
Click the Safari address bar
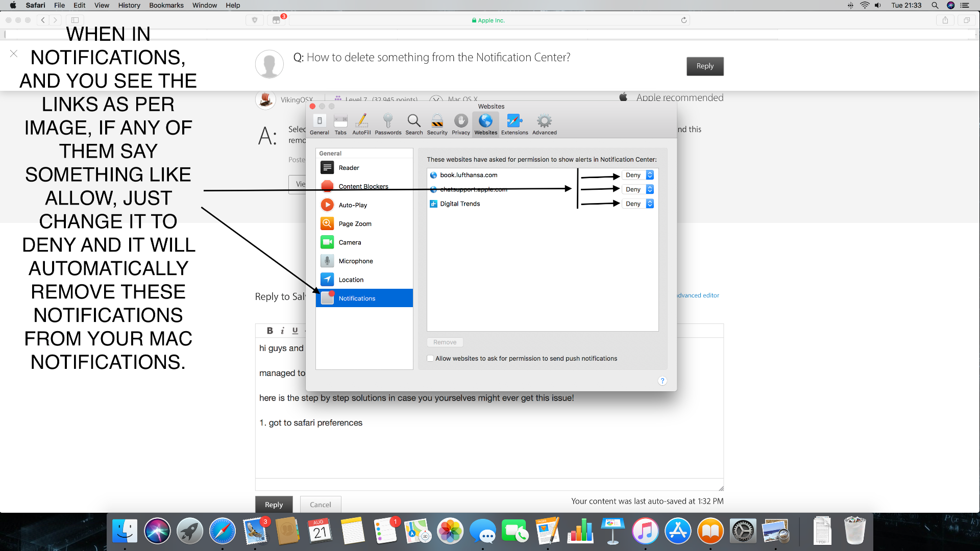pyautogui.click(x=488, y=20)
